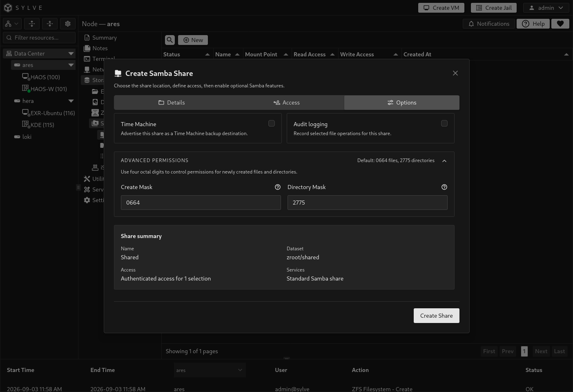Click the Sylve cube logo icon
This screenshot has height=392, width=573.
point(8,8)
